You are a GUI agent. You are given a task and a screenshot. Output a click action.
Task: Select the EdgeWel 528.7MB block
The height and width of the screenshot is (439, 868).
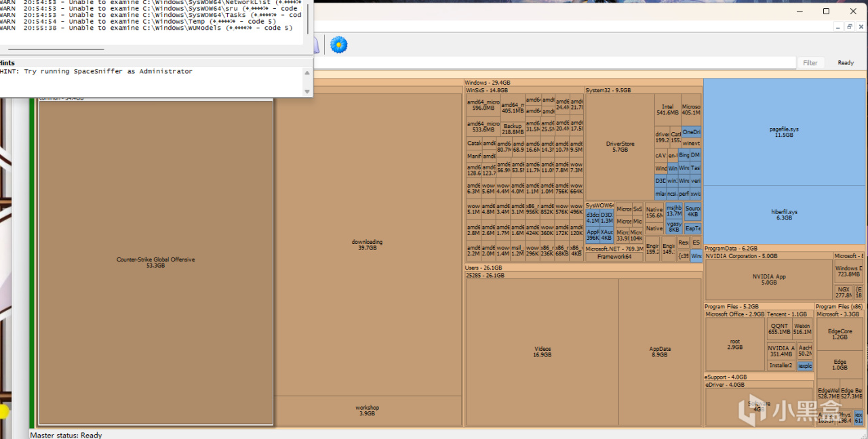tap(828, 394)
